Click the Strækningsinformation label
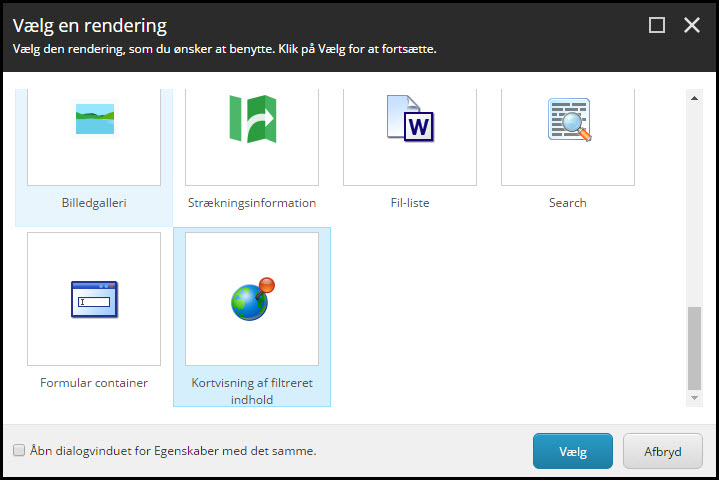The width and height of the screenshot is (719, 480). (x=252, y=203)
